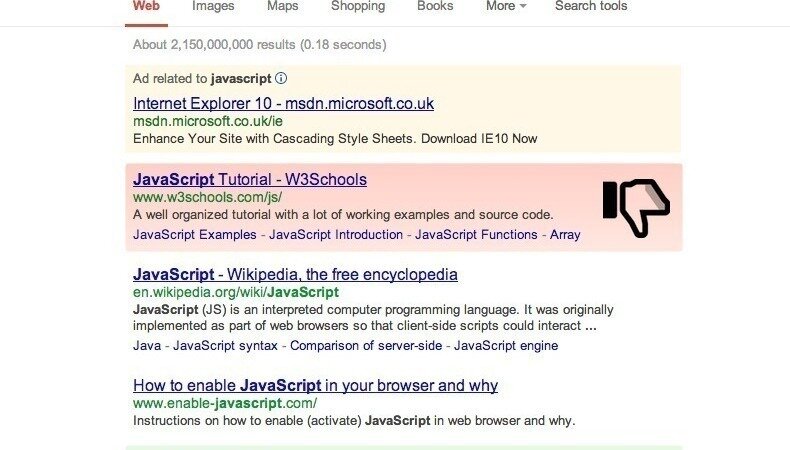This screenshot has width=790, height=450.
Task: Open JavaScript Tutorial - W3Schools link
Action: tap(250, 180)
